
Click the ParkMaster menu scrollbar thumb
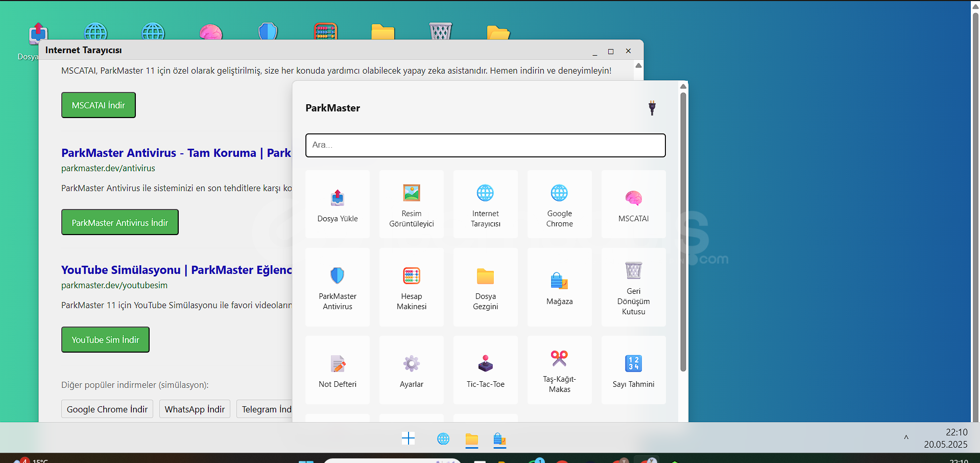683,231
